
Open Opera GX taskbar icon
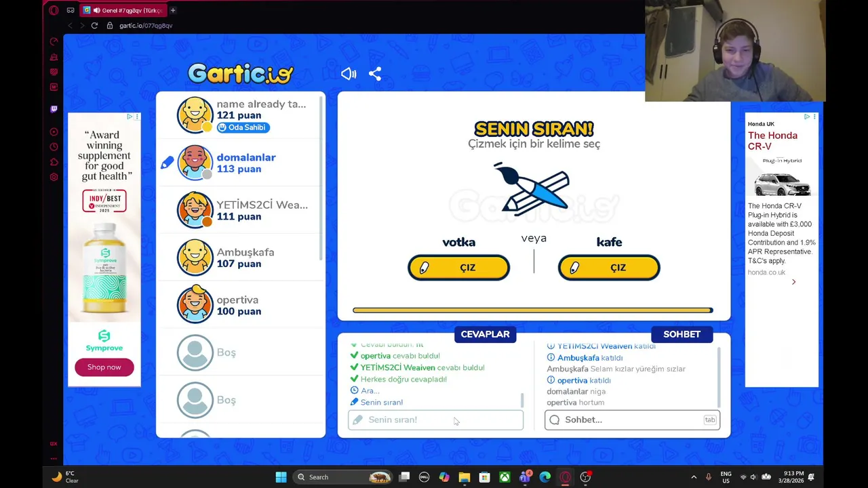[x=566, y=477]
